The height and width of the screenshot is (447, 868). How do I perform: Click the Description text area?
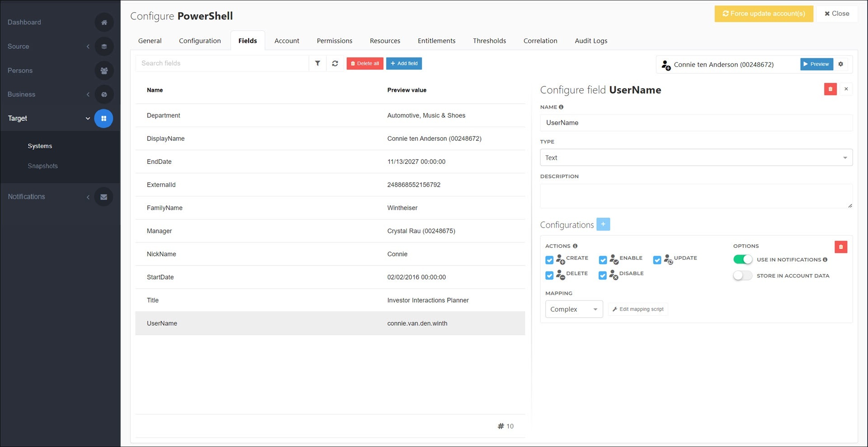(x=696, y=196)
